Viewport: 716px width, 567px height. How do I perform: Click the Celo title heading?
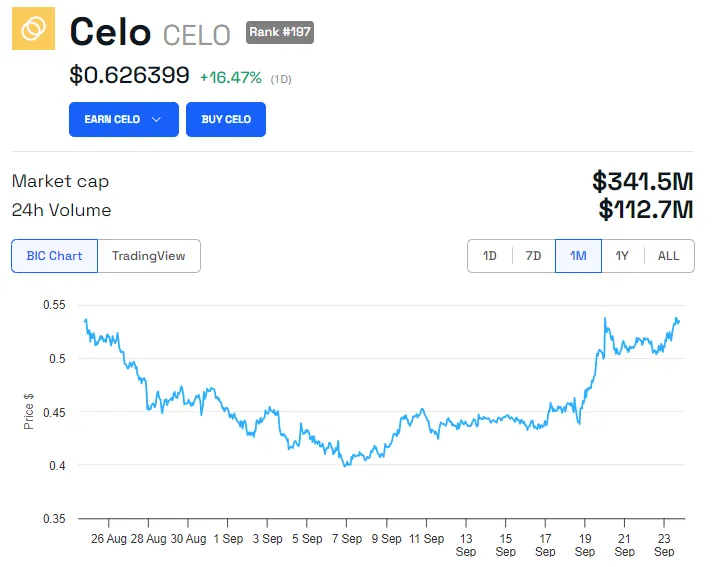click(x=110, y=32)
